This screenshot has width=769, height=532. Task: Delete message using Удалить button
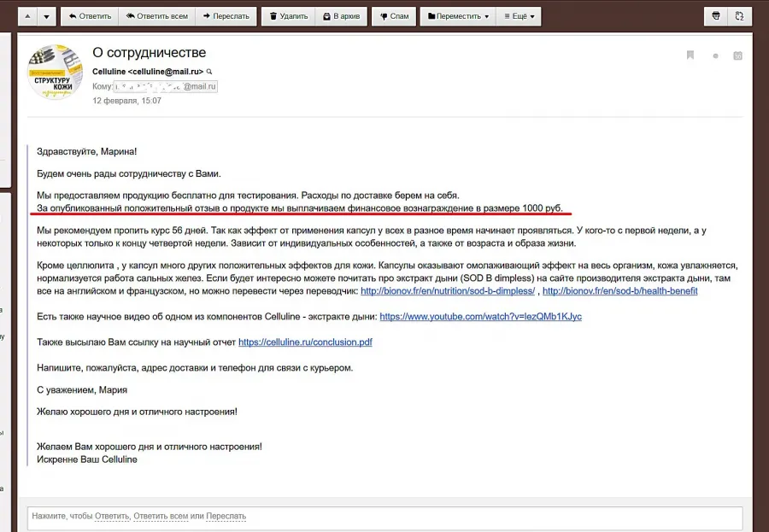[289, 16]
